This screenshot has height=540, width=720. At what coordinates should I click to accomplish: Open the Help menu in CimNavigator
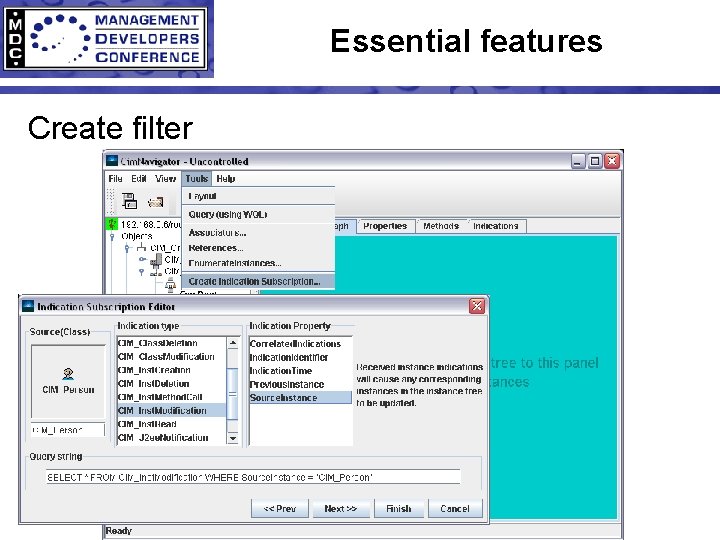tap(225, 179)
